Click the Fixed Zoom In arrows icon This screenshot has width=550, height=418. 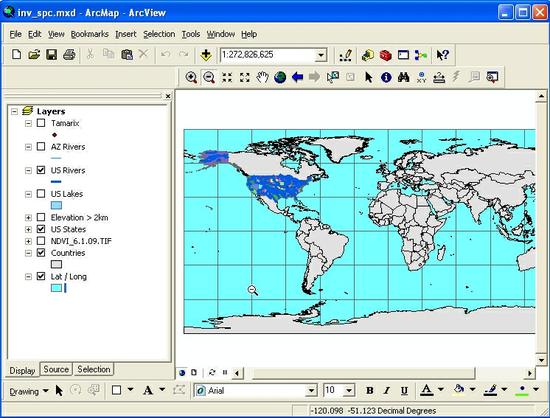[227, 77]
